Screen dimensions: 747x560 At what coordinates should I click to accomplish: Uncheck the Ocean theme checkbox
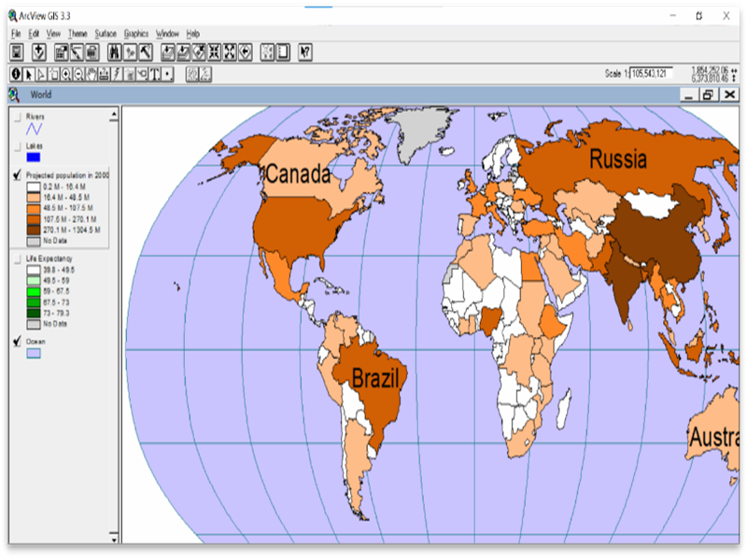[x=17, y=343]
